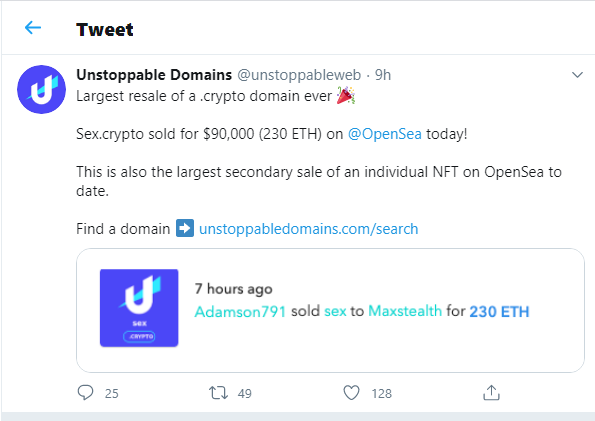Viewport: 595px width, 421px height.
Task: Go back using the blue arrow
Action: point(33,27)
